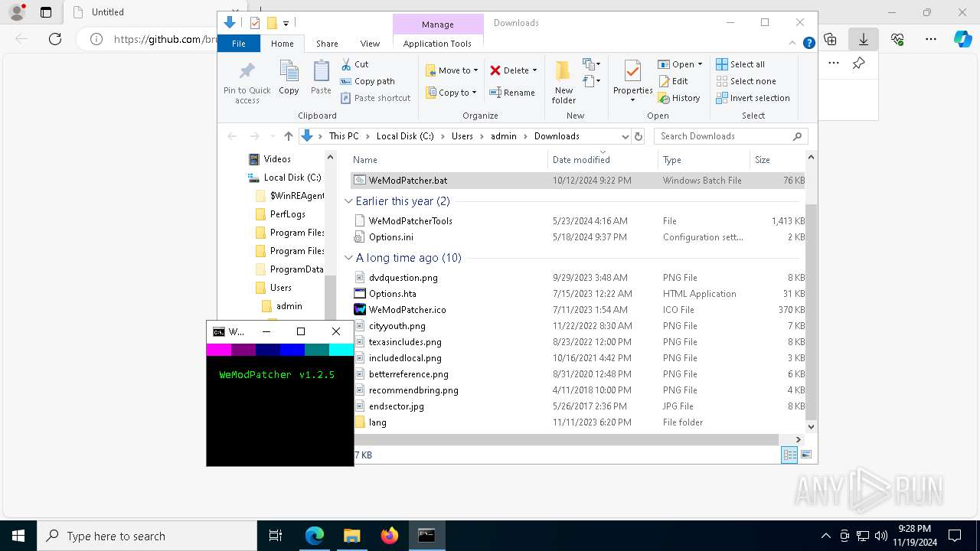The height and width of the screenshot is (551, 980).
Task: Click Users in address breadcrumb
Action: 462,136
